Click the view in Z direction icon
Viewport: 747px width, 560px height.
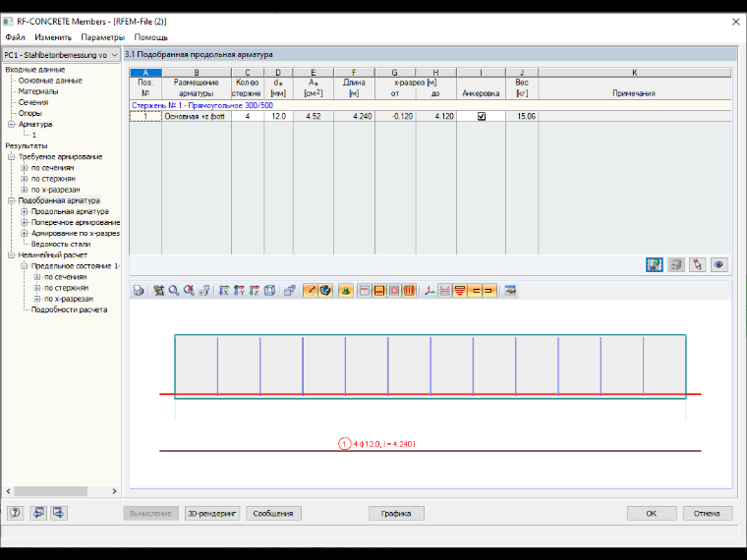point(255,291)
